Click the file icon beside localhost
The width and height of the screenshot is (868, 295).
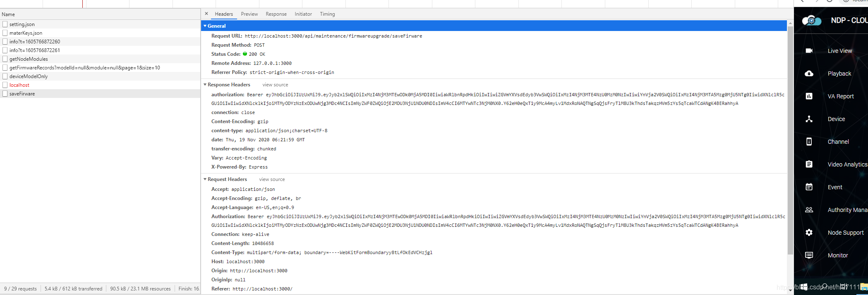point(5,85)
